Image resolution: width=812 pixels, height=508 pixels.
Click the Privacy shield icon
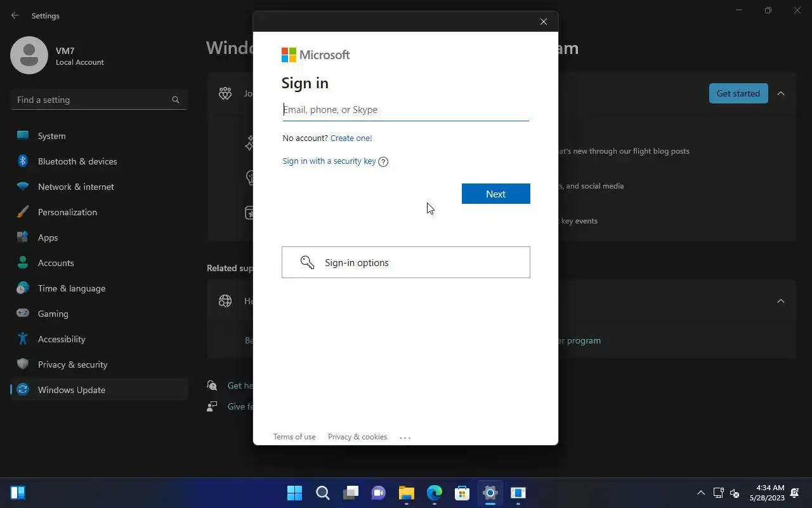23,364
